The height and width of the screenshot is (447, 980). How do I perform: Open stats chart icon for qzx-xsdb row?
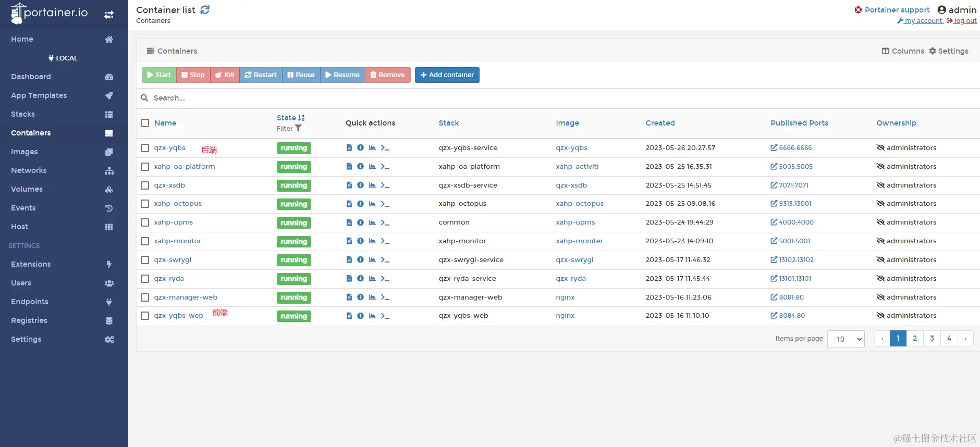coord(372,185)
